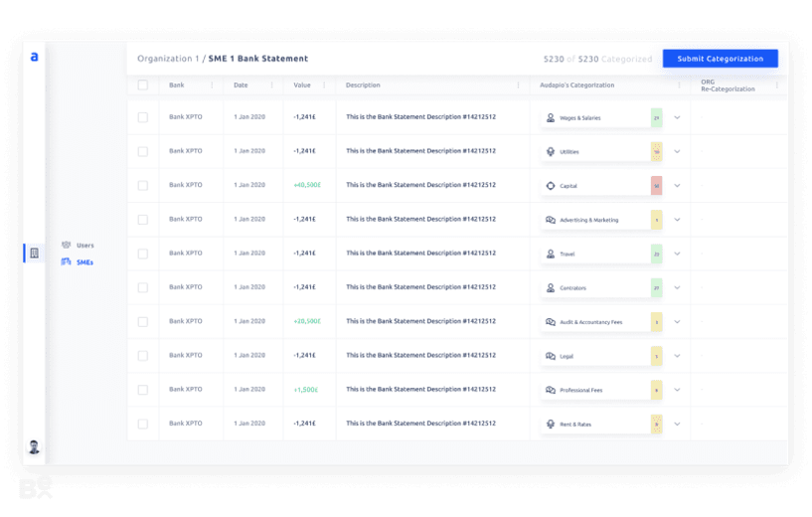The image size is (812, 517).
Task: Click the Advertising & Marketing category icon
Action: [x=551, y=220]
